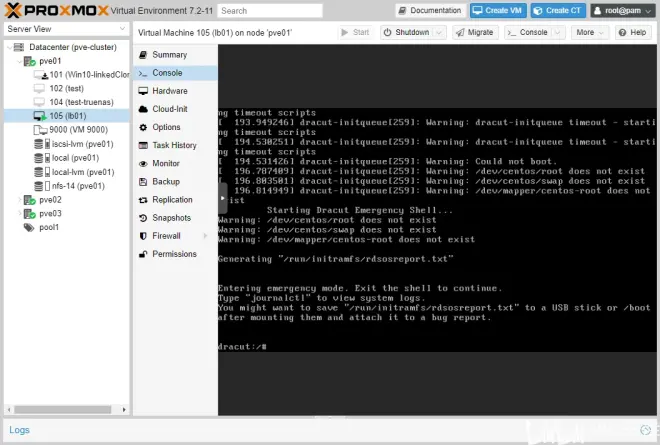
Task: Click the tree horizontal scrollbar
Action: point(63,410)
